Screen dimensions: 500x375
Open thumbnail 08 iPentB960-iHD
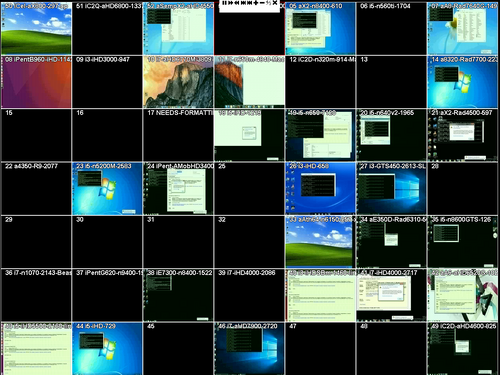36,82
